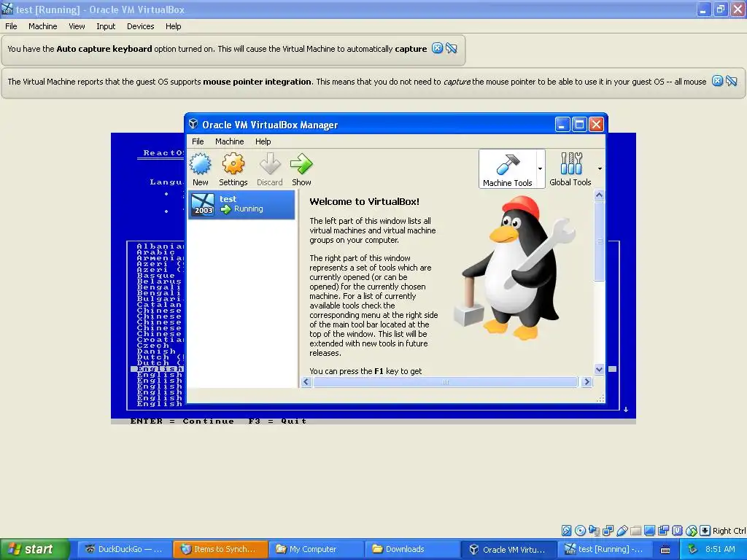Expand the Machine Tools dropdown arrow

541,168
